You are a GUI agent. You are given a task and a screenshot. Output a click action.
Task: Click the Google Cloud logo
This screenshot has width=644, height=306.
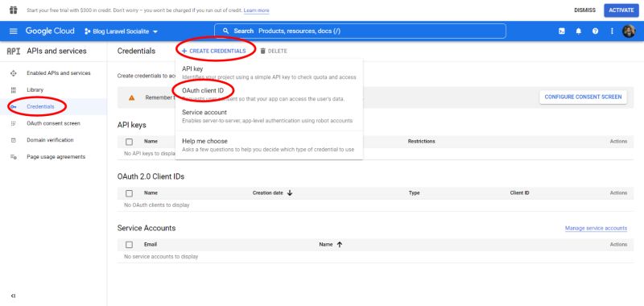(x=50, y=31)
